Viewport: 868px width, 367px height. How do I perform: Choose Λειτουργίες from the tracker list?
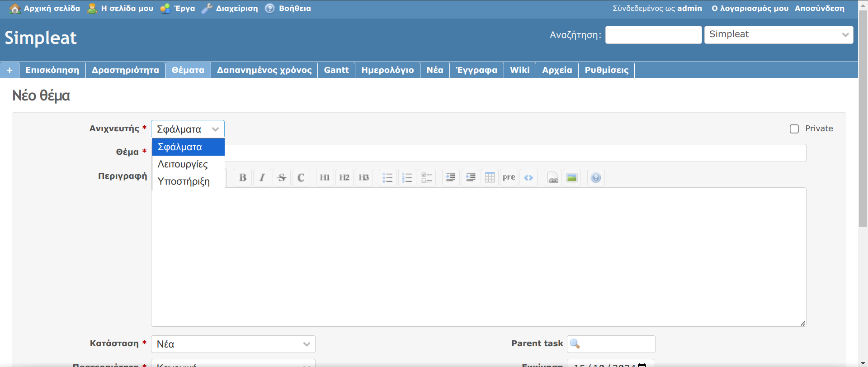coord(183,164)
